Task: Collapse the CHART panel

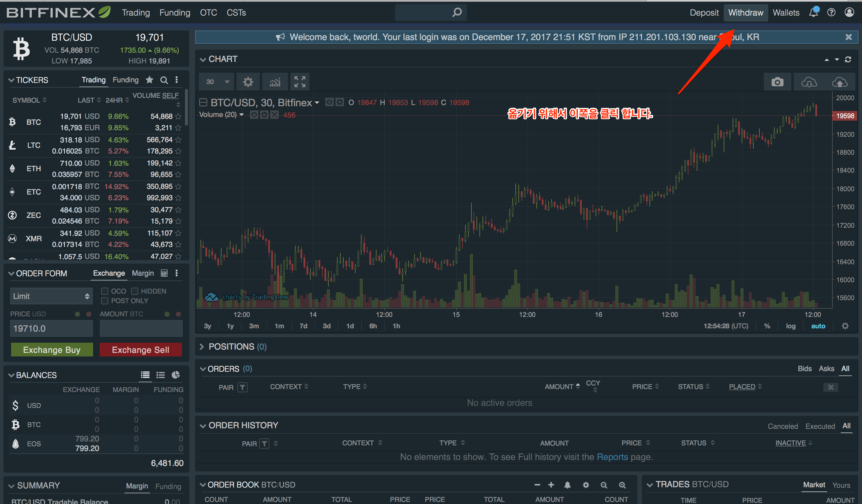Action: coord(203,60)
